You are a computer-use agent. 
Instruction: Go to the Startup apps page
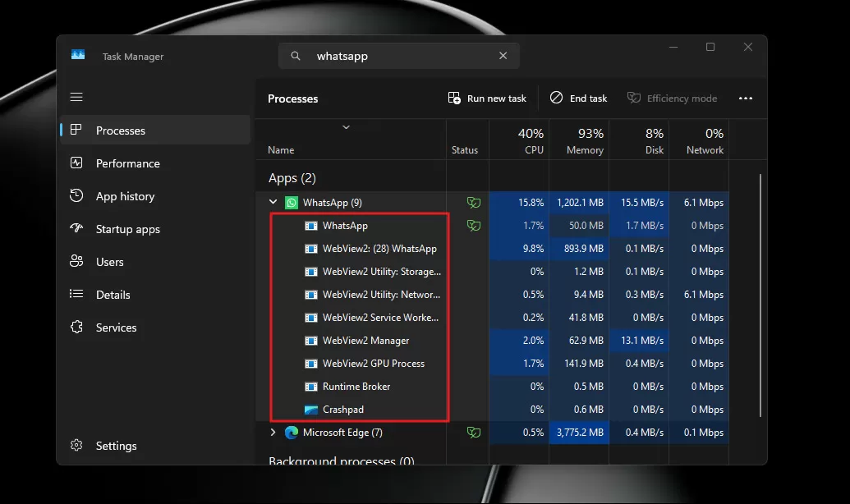point(155,229)
